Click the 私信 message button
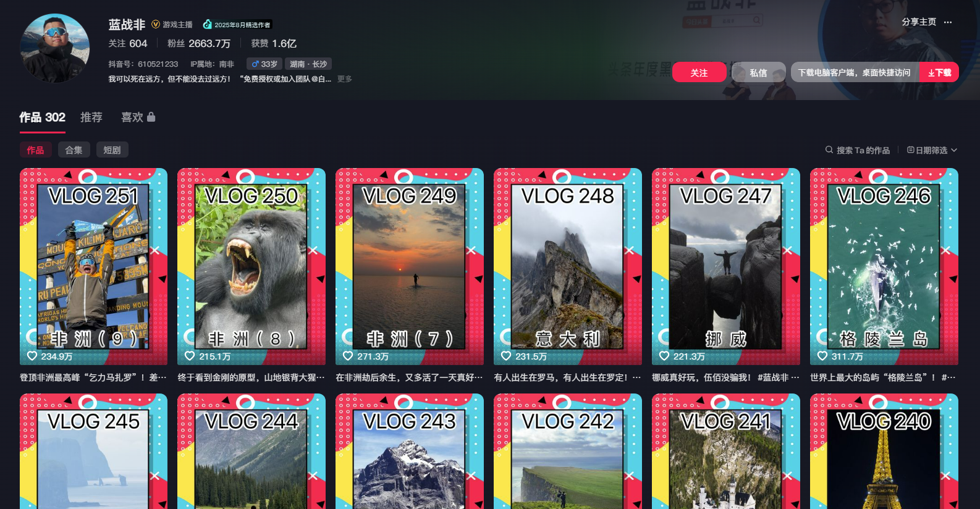Screen dimensions: 980x509 tap(758, 72)
